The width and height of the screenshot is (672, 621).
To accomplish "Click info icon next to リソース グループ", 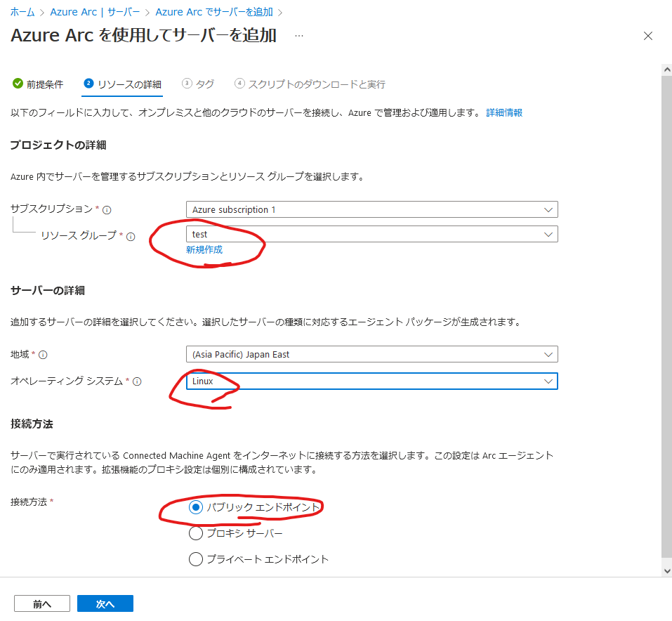I will (x=131, y=236).
